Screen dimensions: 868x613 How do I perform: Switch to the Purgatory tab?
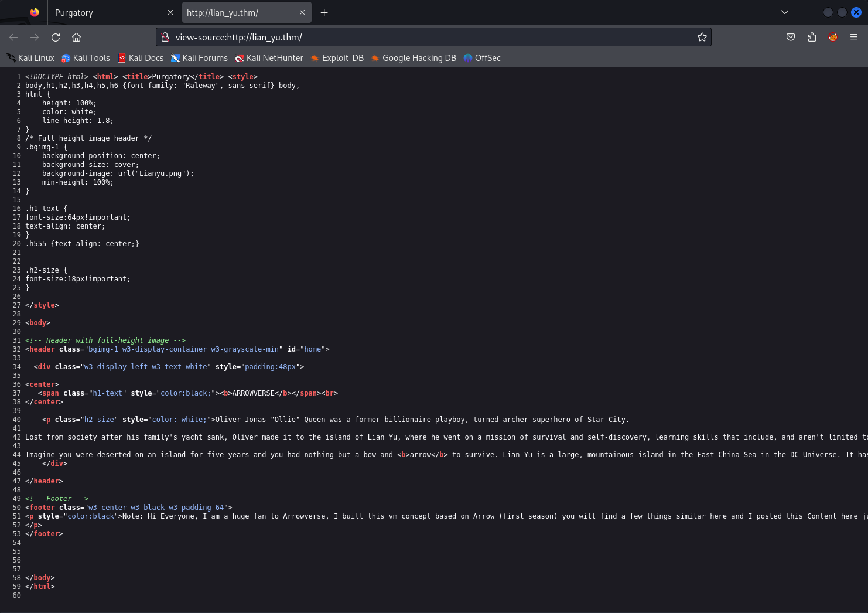click(x=105, y=13)
